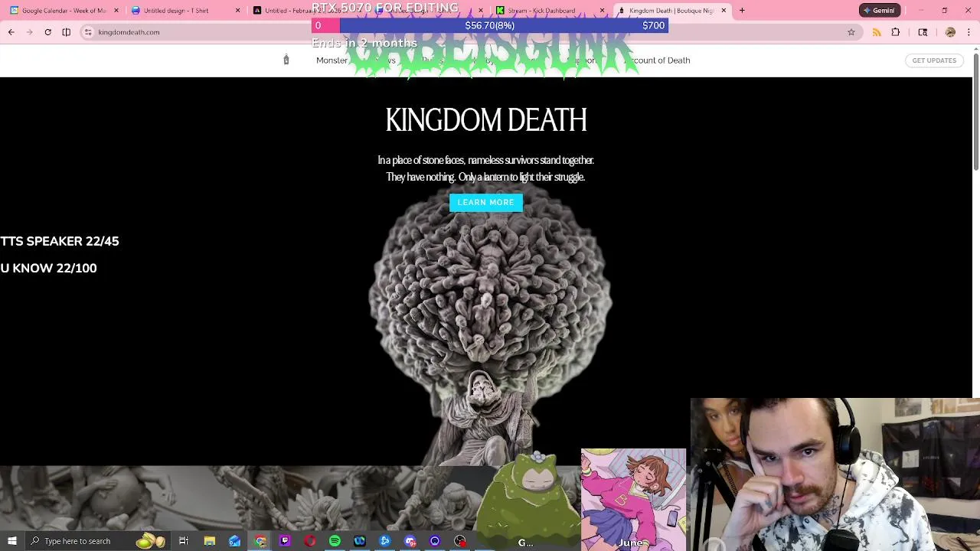
Task: Click the stone faces tagline text
Action: point(485,168)
